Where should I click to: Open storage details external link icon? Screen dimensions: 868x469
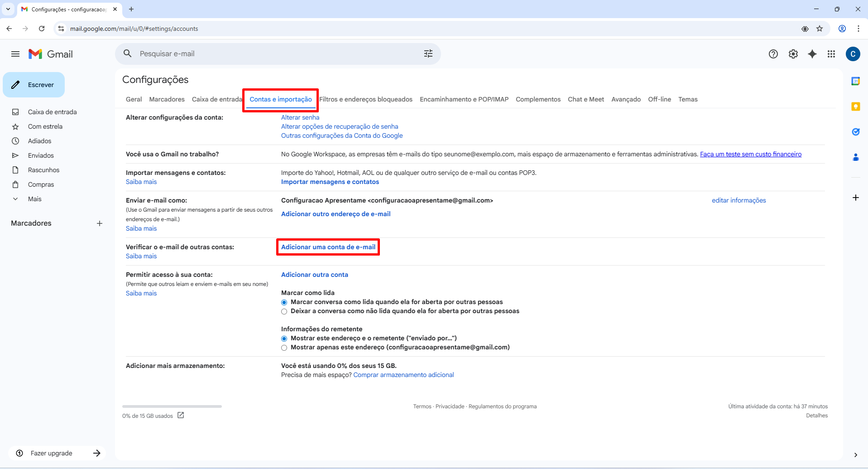[181, 415]
